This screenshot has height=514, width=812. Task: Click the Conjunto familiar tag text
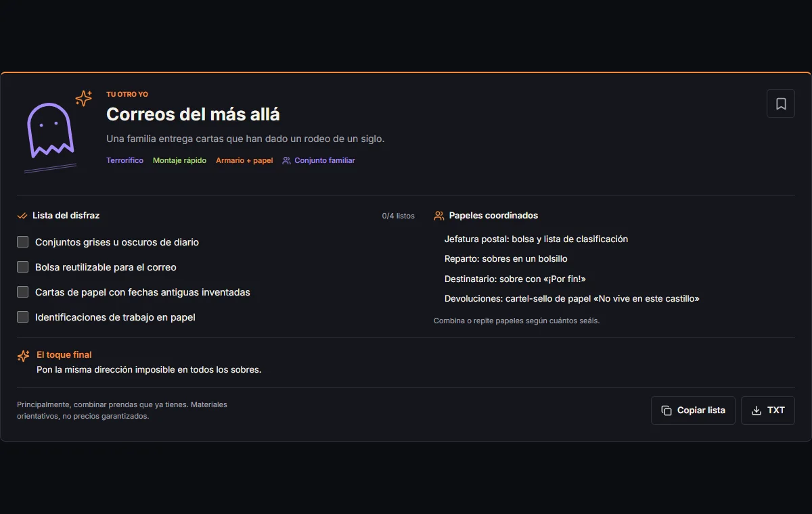coord(325,161)
